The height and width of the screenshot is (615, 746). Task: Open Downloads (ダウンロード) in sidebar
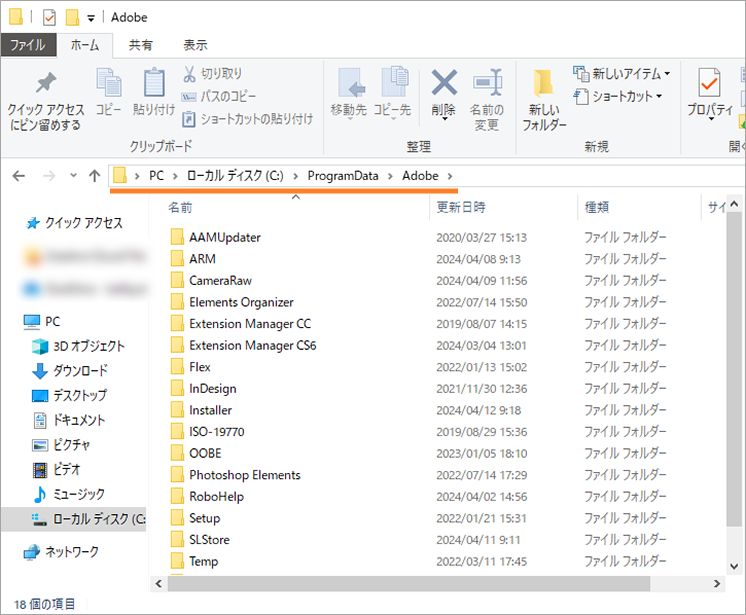click(x=70, y=371)
